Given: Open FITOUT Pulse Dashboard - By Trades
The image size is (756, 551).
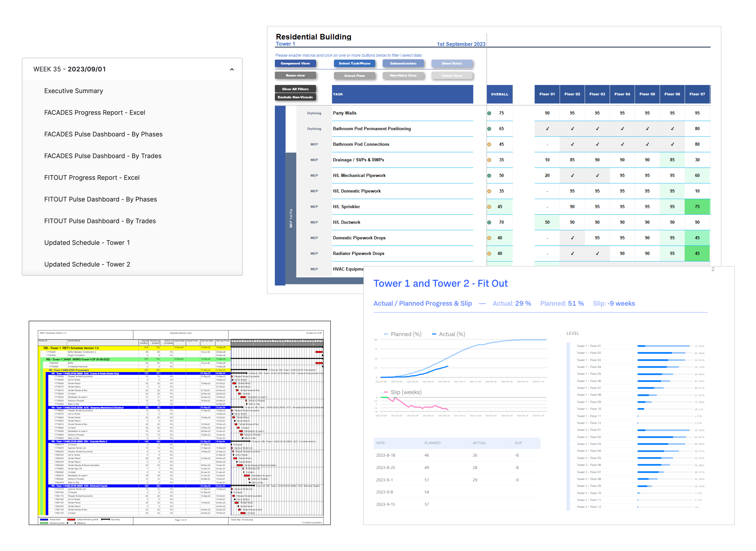Looking at the screenshot, I should pos(100,221).
